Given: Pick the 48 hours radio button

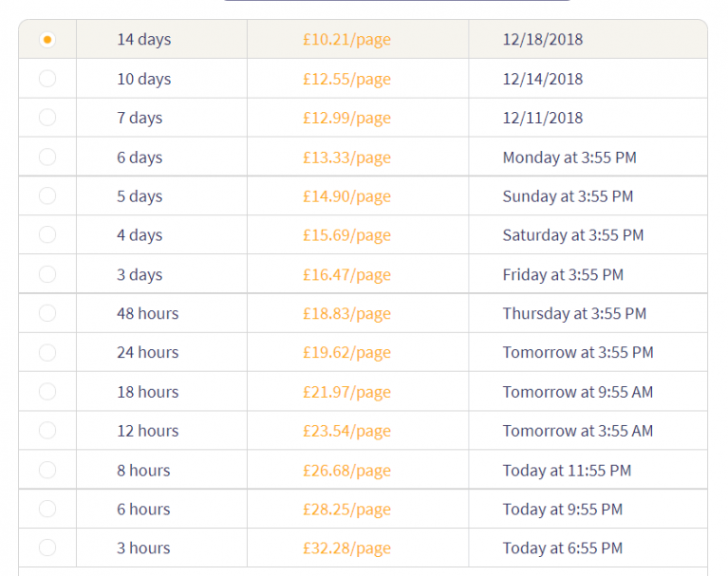Looking at the screenshot, I should tap(47, 313).
